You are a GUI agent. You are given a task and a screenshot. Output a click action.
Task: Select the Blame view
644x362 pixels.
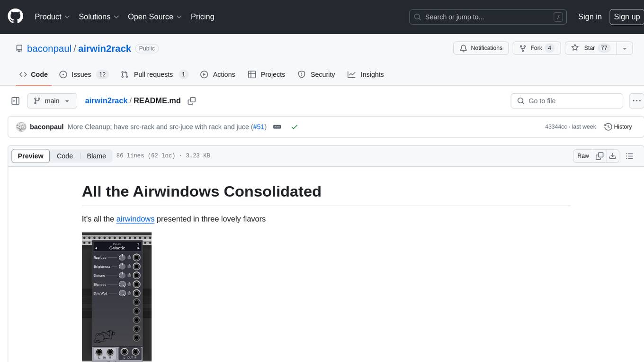[96, 156]
